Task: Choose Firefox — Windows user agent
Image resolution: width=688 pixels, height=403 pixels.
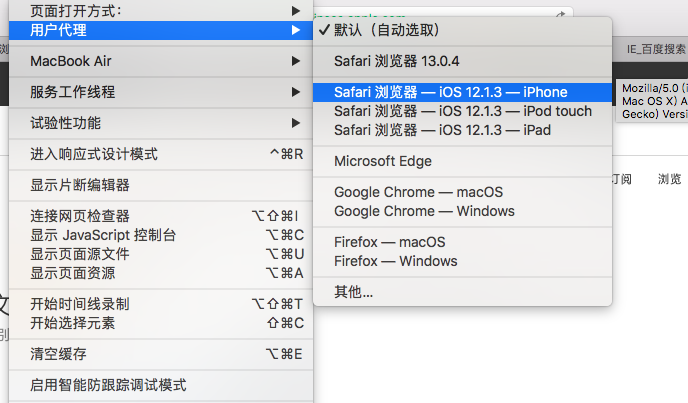Action: coord(395,261)
